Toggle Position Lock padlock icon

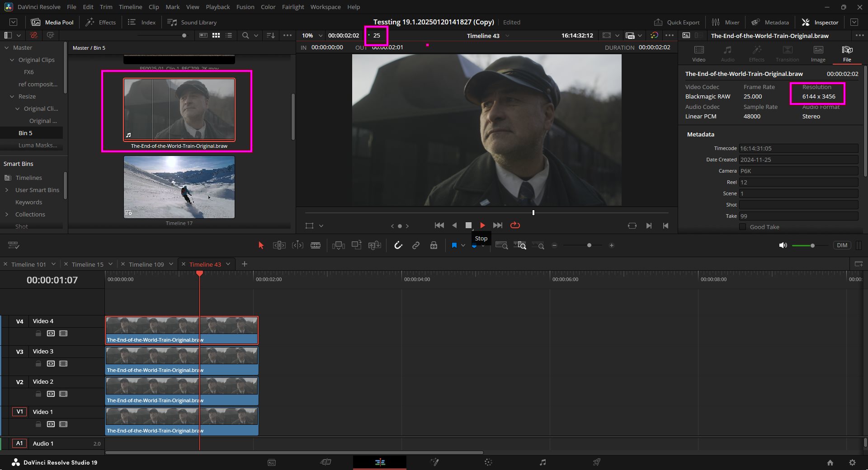(434, 245)
